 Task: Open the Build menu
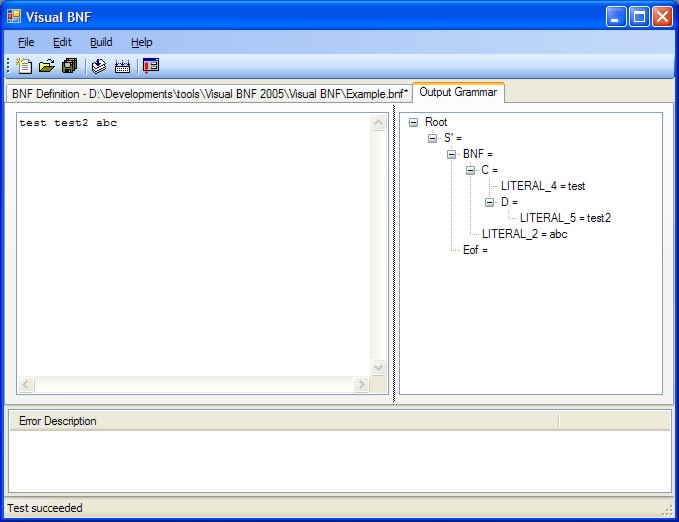[x=101, y=42]
